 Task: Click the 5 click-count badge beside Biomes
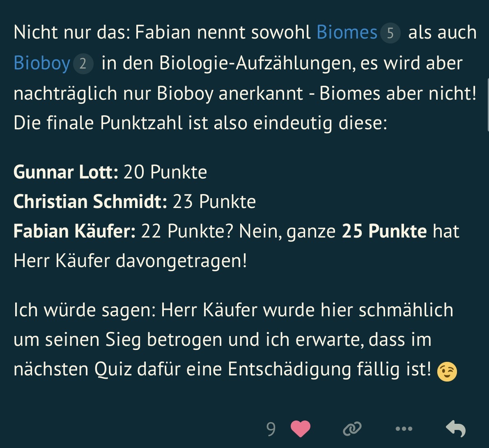[390, 33]
